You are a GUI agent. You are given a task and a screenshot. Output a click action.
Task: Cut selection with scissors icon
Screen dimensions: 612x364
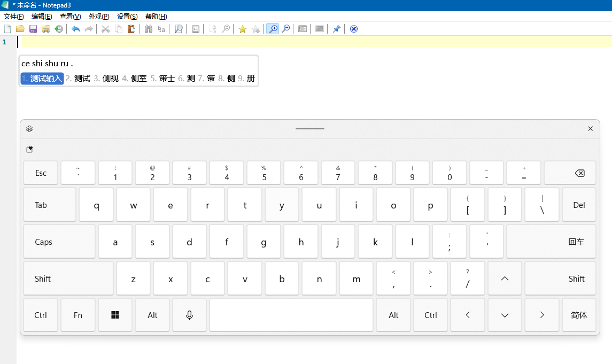(x=105, y=29)
